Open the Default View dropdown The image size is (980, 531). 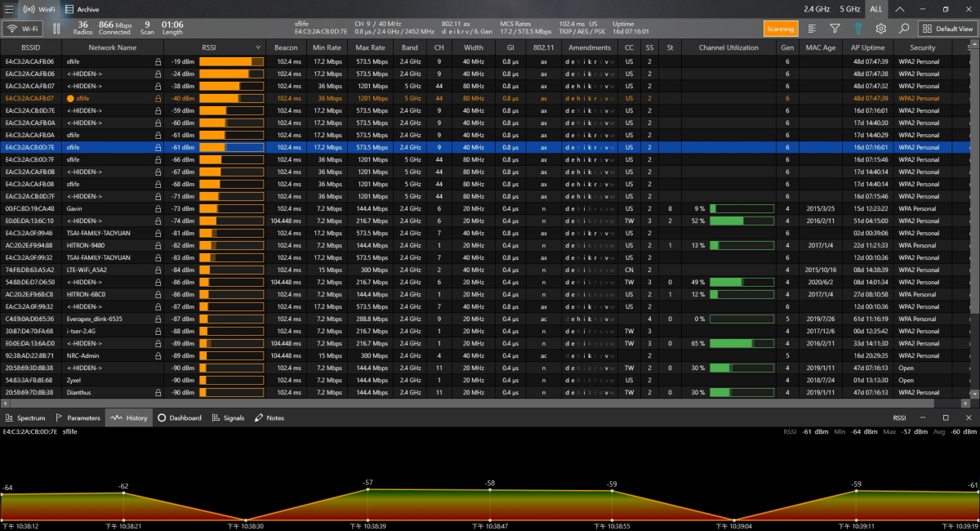947,29
